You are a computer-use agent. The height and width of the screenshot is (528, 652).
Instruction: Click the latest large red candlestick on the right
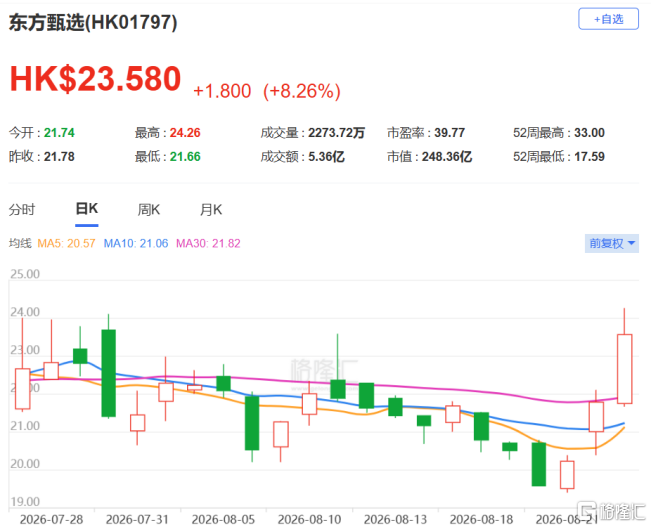[x=625, y=369]
